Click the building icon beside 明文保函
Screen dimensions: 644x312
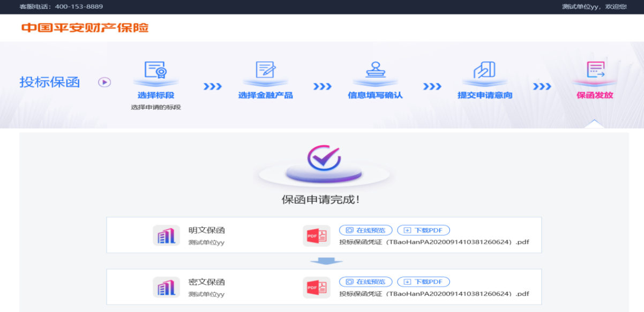[166, 235]
